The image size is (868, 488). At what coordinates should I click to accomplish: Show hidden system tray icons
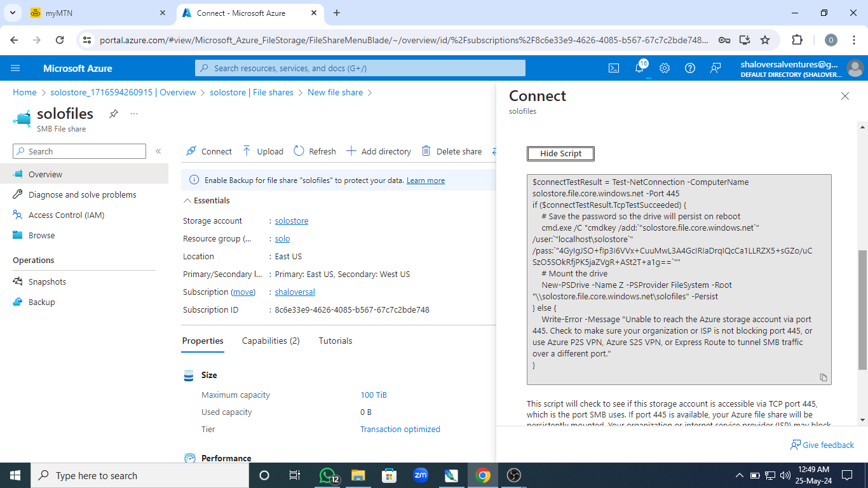[739, 475]
